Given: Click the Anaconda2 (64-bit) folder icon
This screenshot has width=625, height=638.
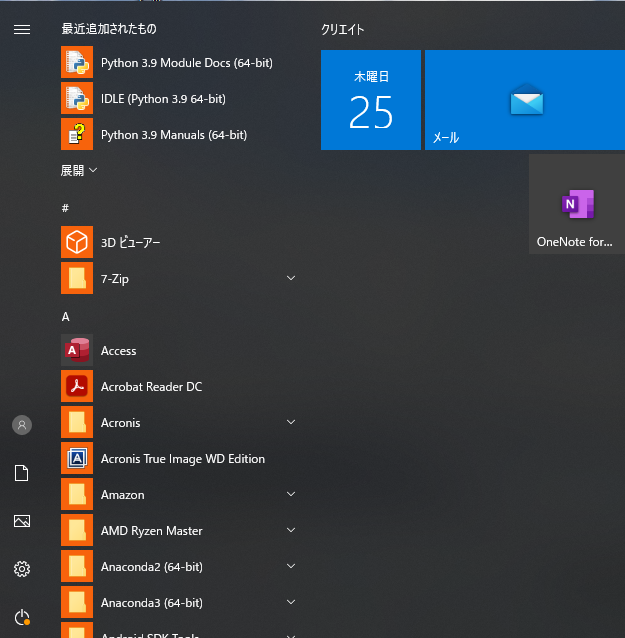Looking at the screenshot, I should pyautogui.click(x=77, y=566).
